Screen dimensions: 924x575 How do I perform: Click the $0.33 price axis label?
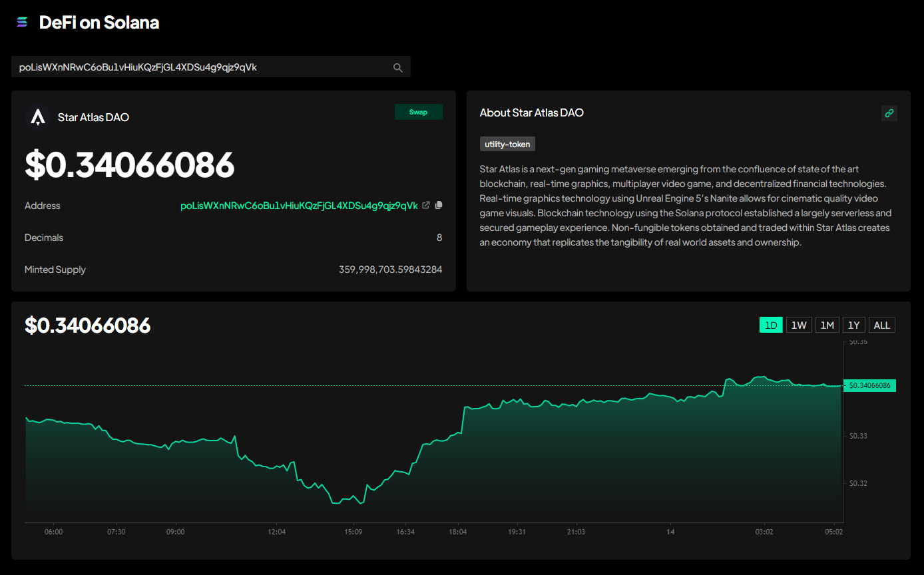[858, 436]
